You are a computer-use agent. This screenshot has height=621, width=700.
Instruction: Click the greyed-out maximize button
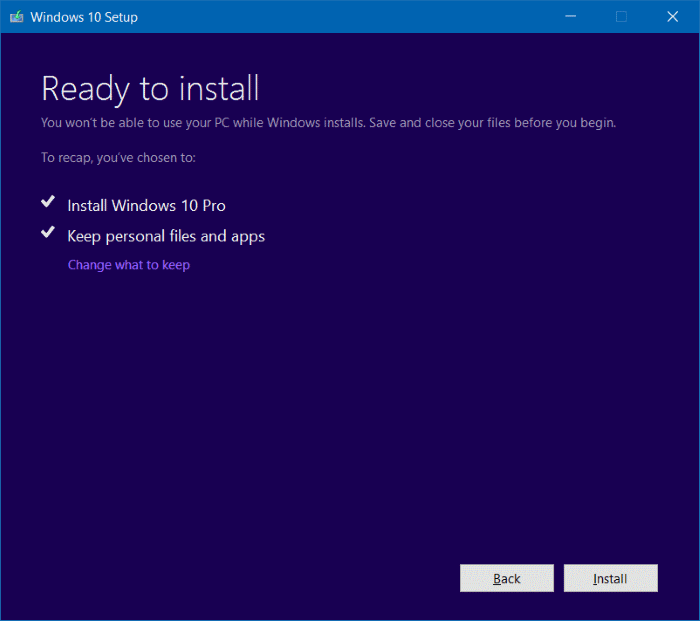[x=621, y=17]
